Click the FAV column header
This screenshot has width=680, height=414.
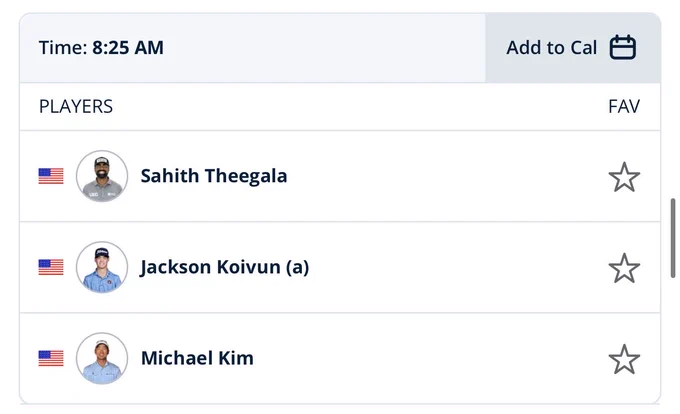[624, 106]
